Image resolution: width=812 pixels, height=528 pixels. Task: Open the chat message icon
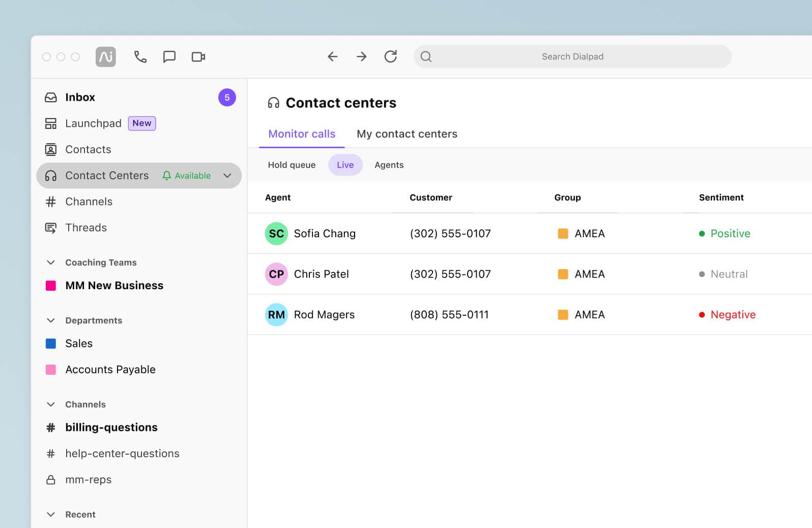point(169,57)
